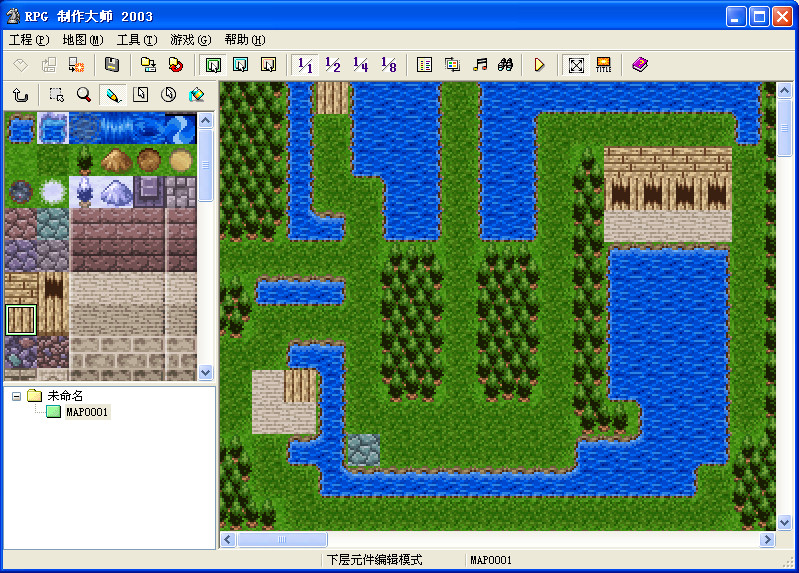Viewport: 799px width, 573px height.
Task: Open the resource manager icon
Action: [452, 65]
